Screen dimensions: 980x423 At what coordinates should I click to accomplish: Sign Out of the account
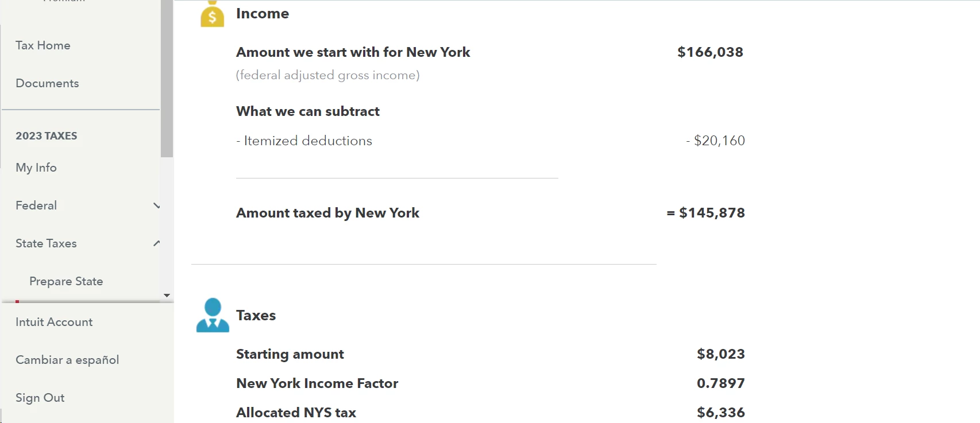click(x=40, y=398)
